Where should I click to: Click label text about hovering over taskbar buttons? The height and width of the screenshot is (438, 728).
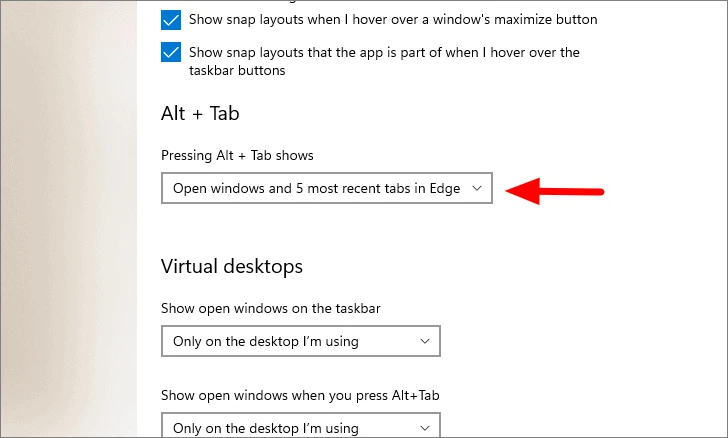click(384, 61)
